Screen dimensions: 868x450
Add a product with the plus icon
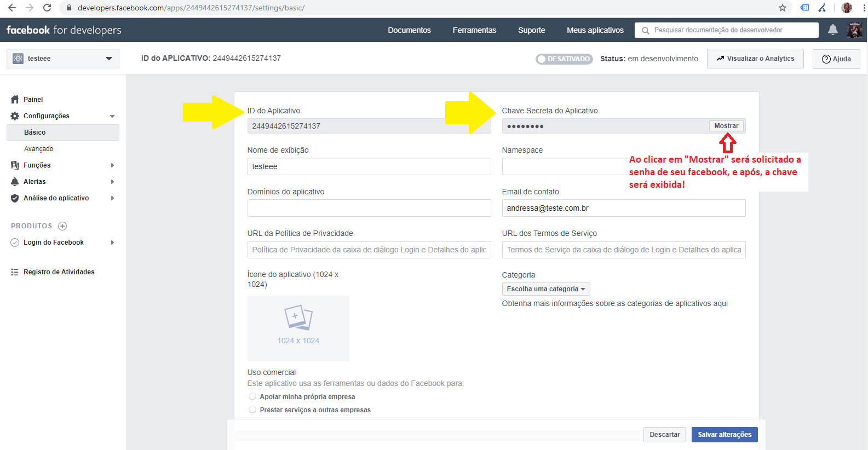pyautogui.click(x=62, y=226)
